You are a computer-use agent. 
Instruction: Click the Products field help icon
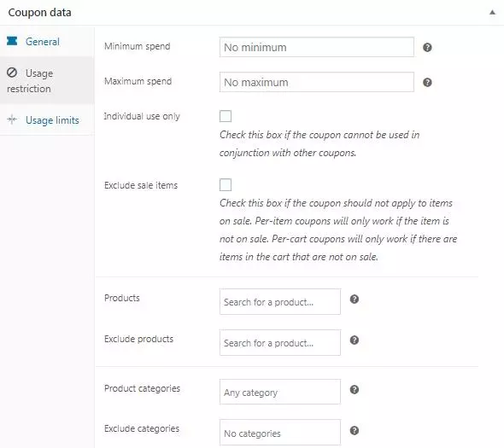click(355, 299)
